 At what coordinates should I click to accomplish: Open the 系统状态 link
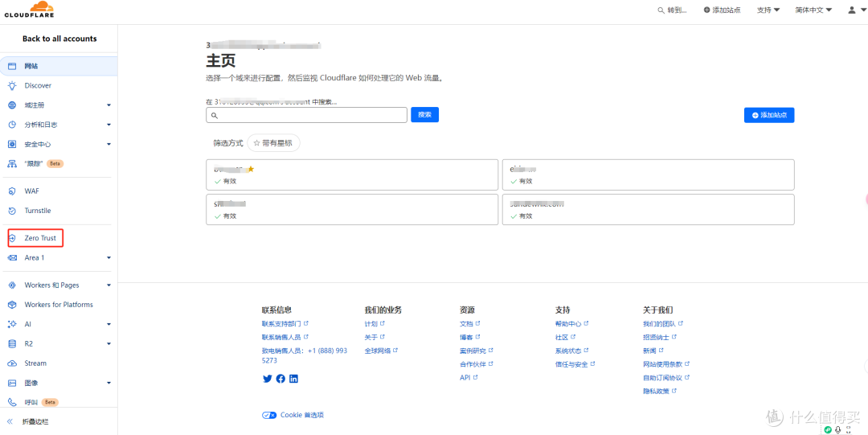pyautogui.click(x=571, y=351)
